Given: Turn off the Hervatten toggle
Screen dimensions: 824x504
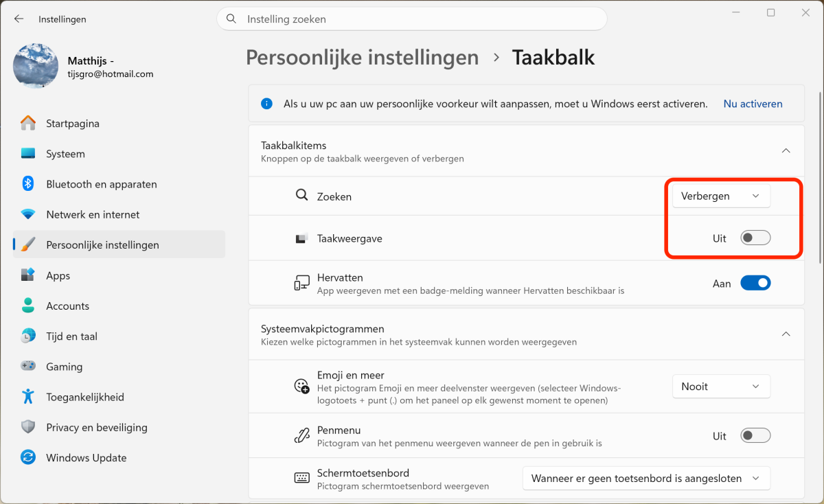Looking at the screenshot, I should [755, 284].
